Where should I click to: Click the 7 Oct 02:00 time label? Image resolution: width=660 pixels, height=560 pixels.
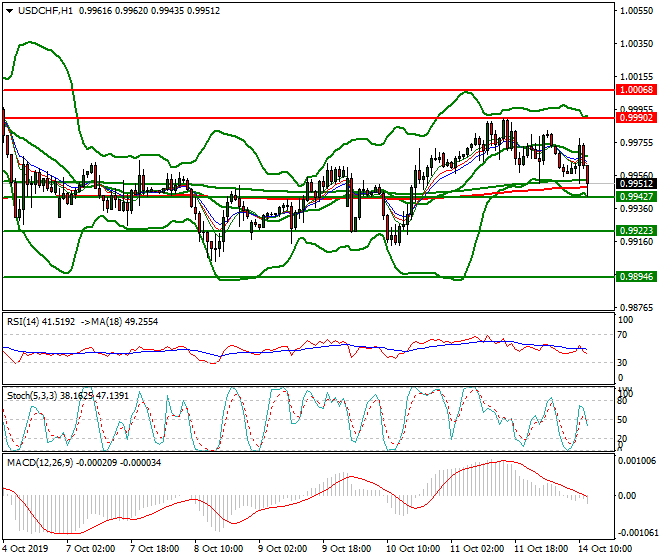90,549
